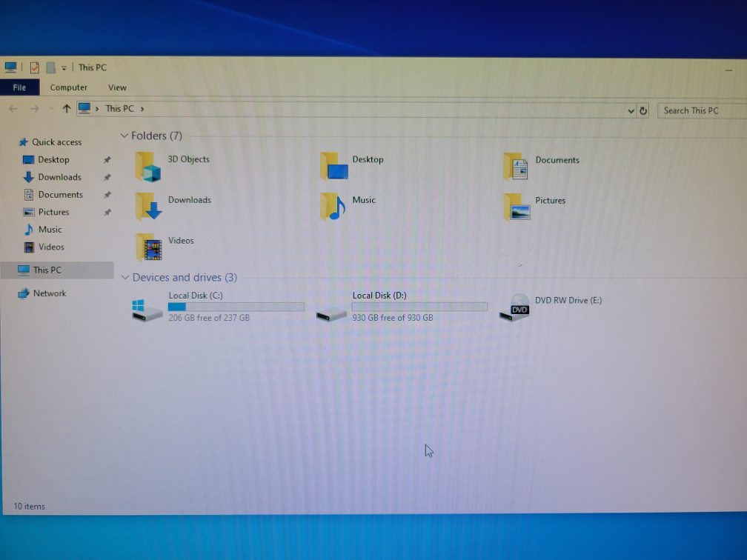This screenshot has width=747, height=560.
Task: Open the View ribbon tab
Action: [x=117, y=87]
